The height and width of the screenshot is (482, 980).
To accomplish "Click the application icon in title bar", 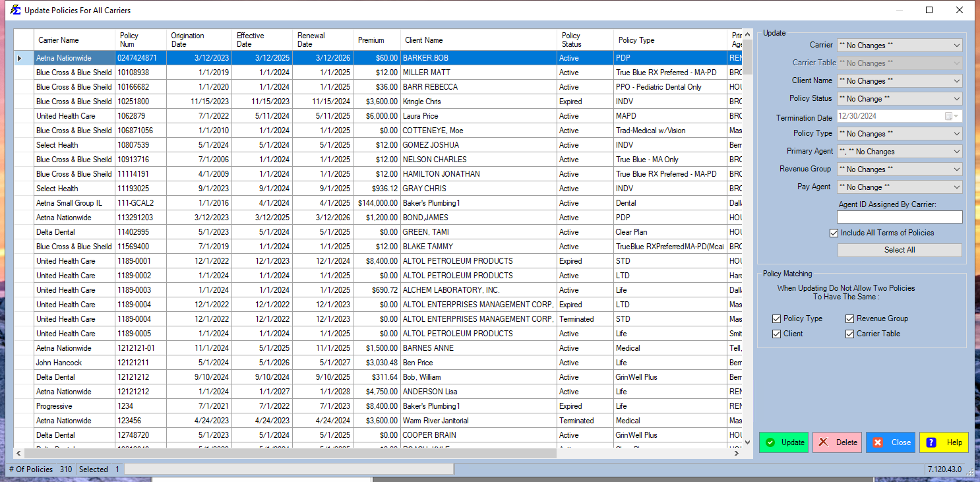I will 15,10.
